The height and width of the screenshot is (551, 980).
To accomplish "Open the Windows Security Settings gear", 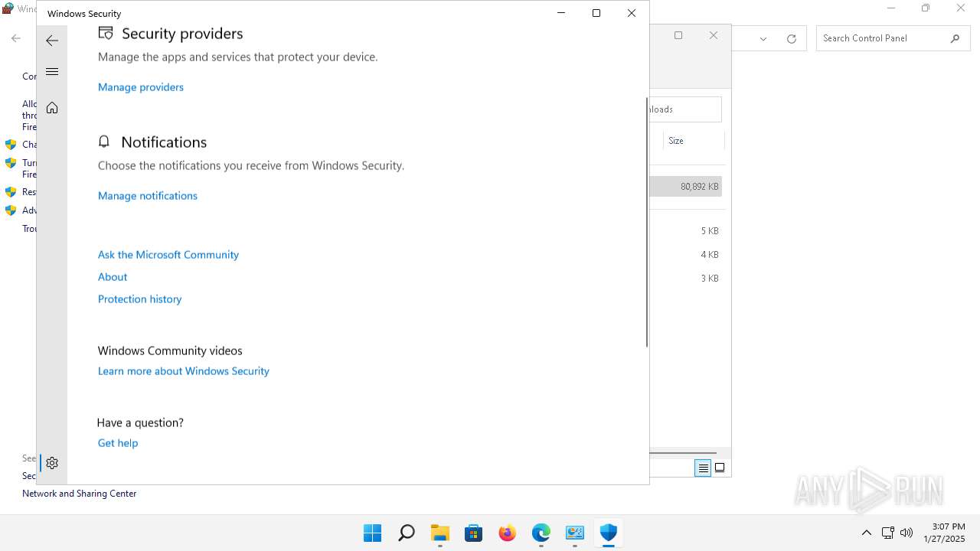I will pos(52,463).
